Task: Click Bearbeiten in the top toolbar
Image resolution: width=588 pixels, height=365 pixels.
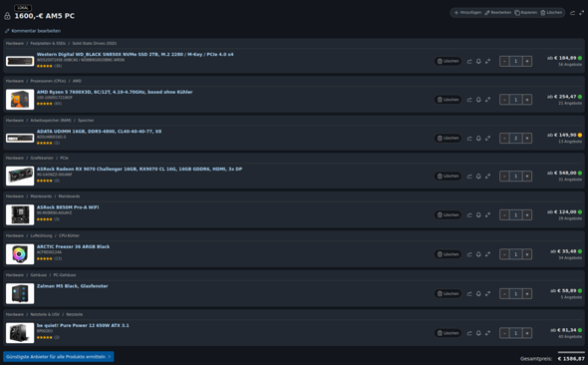Action: point(497,13)
